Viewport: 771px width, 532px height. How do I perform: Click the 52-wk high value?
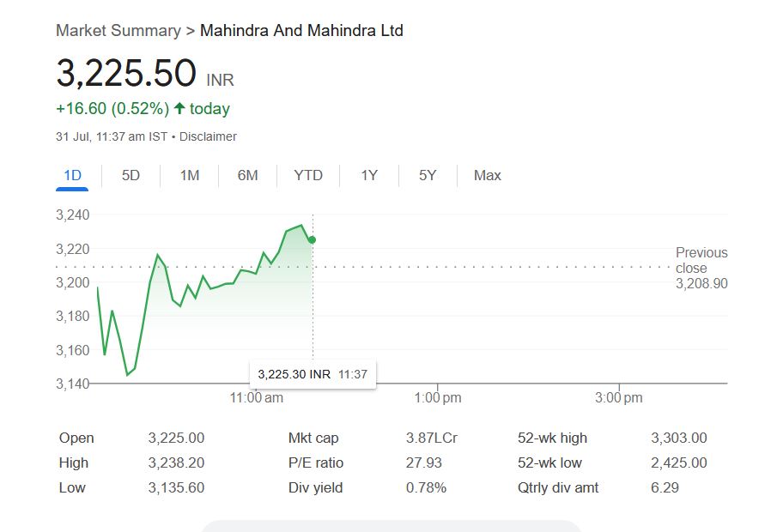[678, 438]
